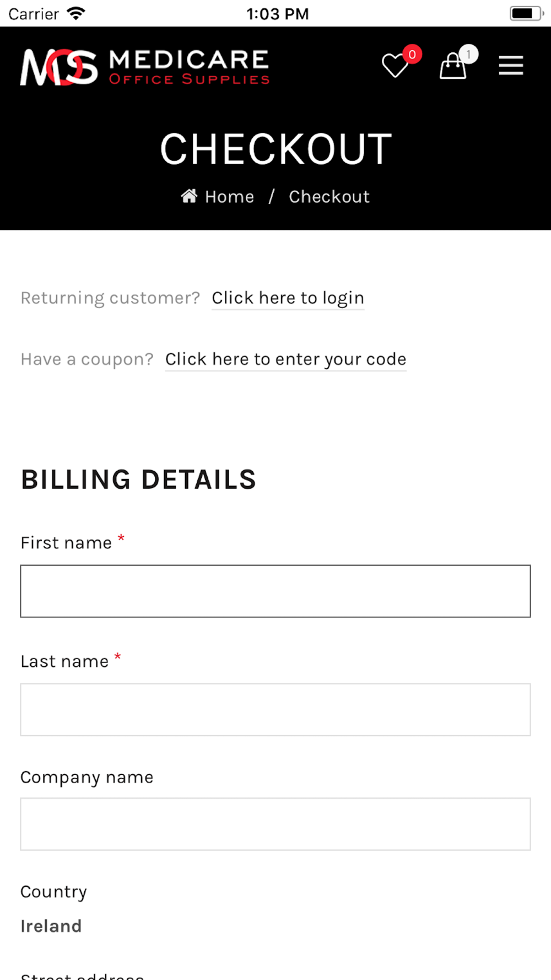Expand the coupon code entry link
This screenshot has height=980, width=551.
pos(286,359)
